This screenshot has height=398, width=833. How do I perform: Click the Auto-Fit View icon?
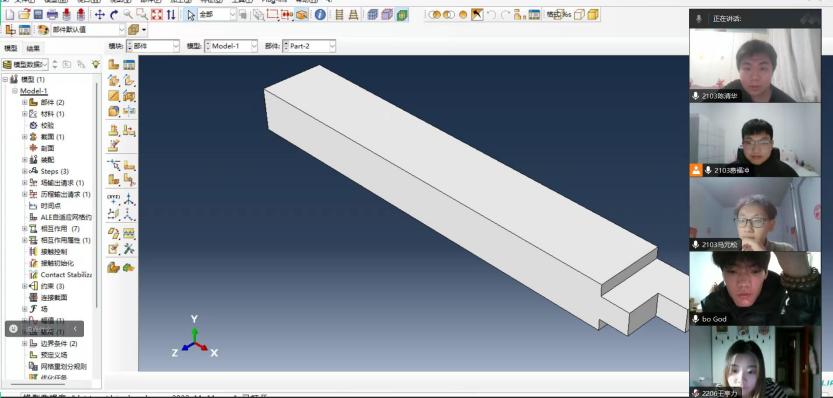pyautogui.click(x=157, y=15)
